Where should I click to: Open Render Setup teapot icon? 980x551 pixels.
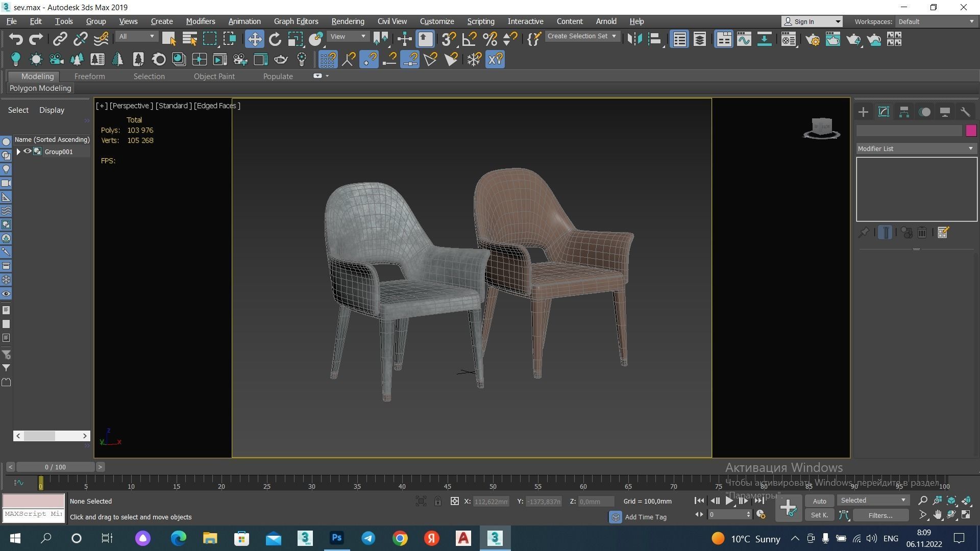[x=813, y=39]
